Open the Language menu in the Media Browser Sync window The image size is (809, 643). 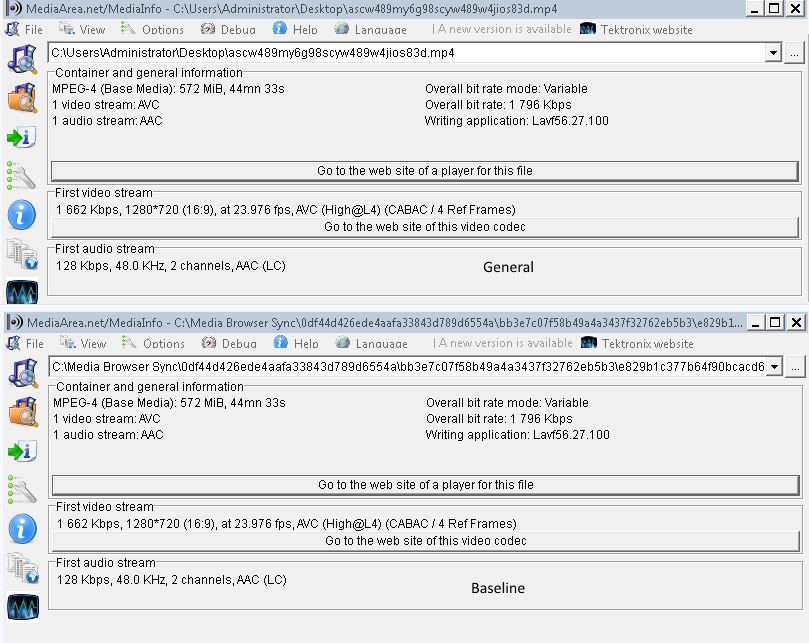[x=371, y=343]
